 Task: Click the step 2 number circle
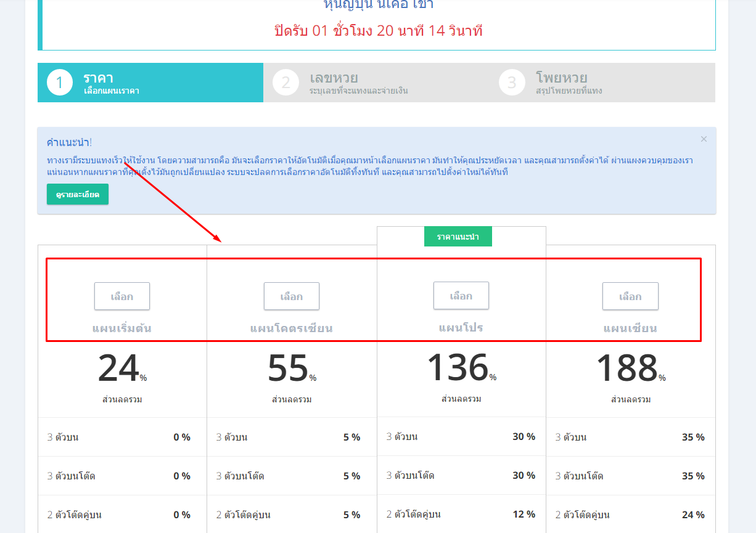(x=286, y=83)
